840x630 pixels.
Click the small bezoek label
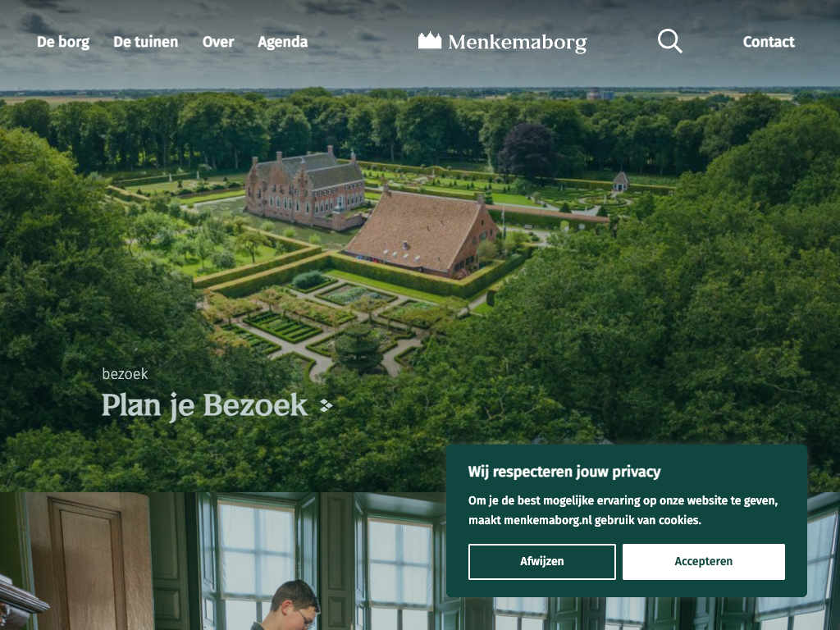tap(125, 374)
